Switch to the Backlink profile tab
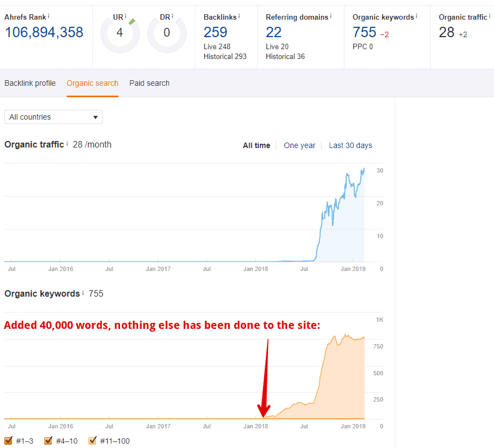This screenshot has width=494, height=448. click(x=30, y=83)
